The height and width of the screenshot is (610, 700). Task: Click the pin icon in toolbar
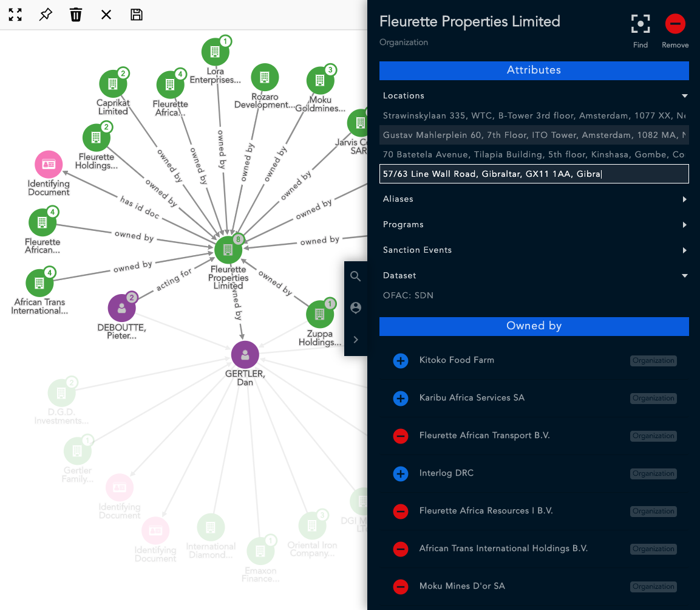coord(46,15)
